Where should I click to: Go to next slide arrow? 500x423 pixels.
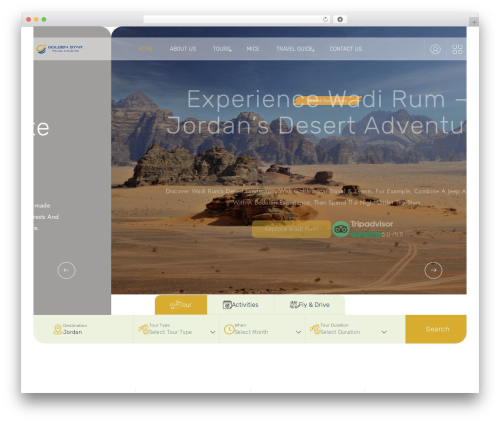433,270
